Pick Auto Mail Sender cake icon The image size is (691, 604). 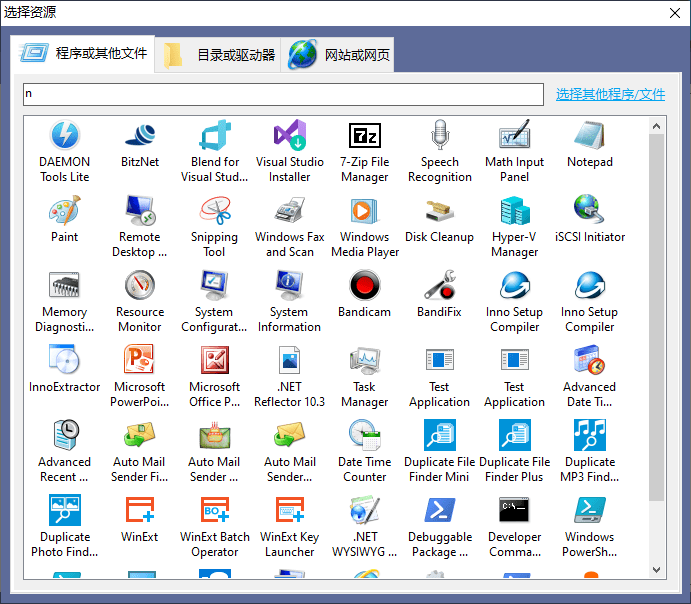click(215, 435)
